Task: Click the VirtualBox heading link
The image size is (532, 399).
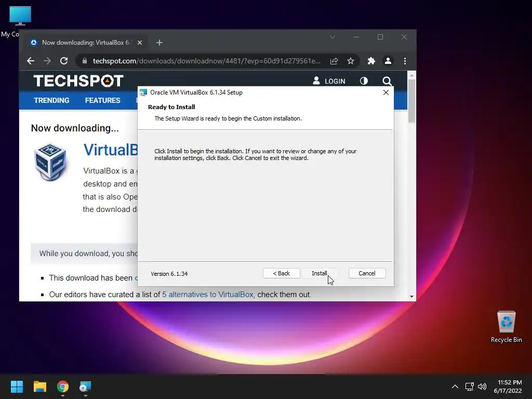Action: [x=111, y=150]
